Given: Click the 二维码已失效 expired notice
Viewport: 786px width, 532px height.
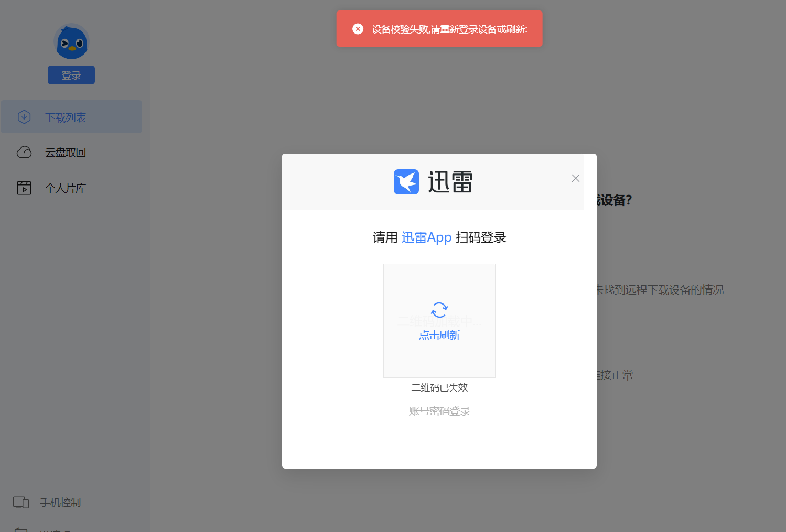Looking at the screenshot, I should click(439, 387).
